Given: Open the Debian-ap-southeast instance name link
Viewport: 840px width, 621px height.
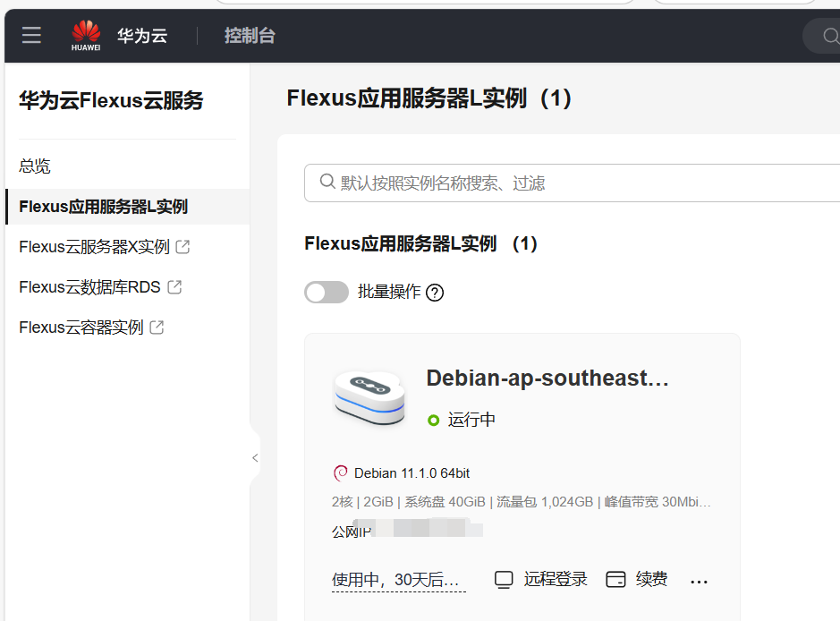Looking at the screenshot, I should pyautogui.click(x=547, y=379).
